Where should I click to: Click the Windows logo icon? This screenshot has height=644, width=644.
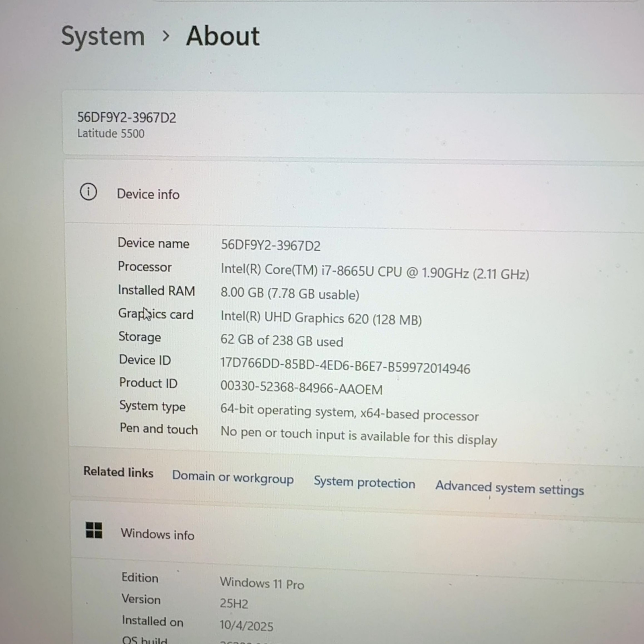point(94,530)
